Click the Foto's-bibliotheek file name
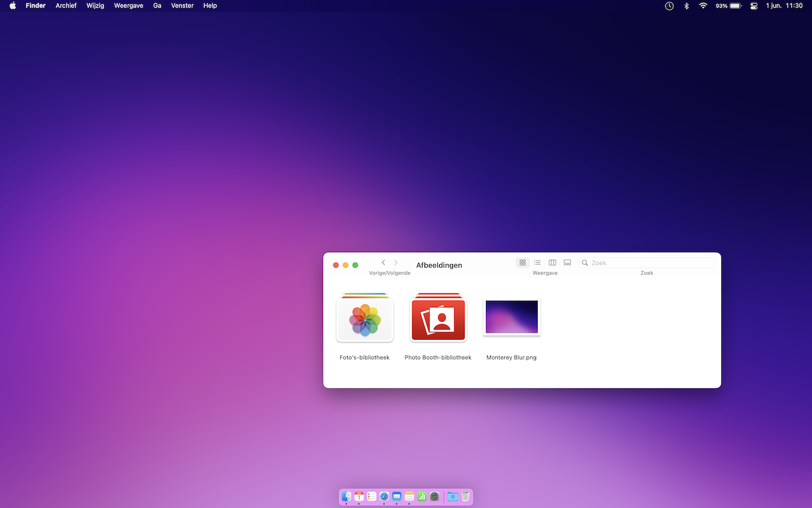 pos(365,358)
